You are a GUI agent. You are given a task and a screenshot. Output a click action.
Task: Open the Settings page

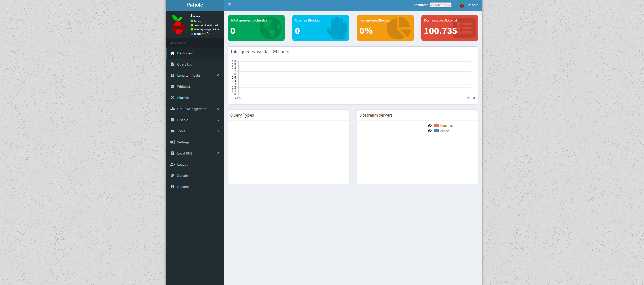tap(195, 142)
